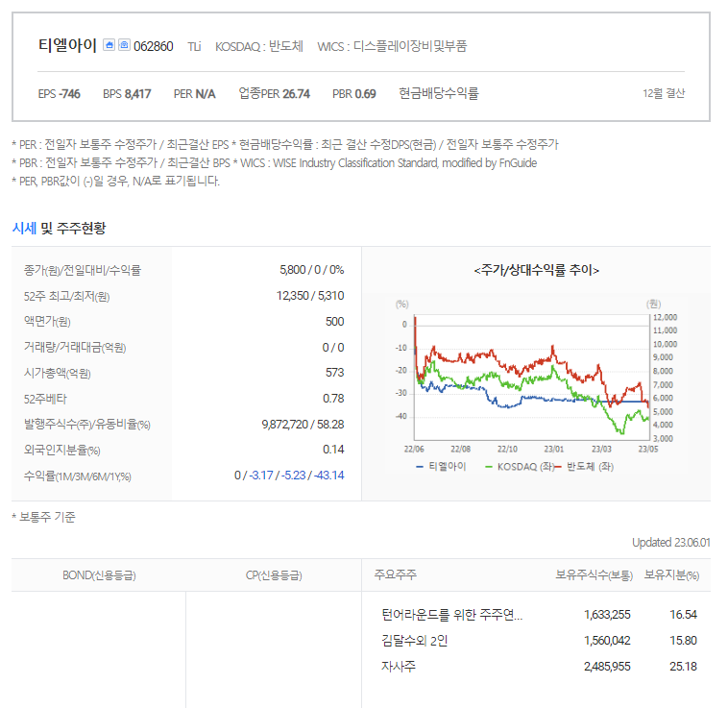Select the stock code 062860
The height and width of the screenshot is (708, 728).
154,46
